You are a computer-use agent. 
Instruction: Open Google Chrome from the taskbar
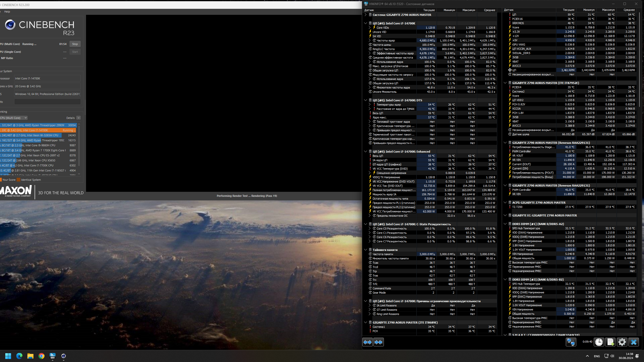(x=42, y=356)
